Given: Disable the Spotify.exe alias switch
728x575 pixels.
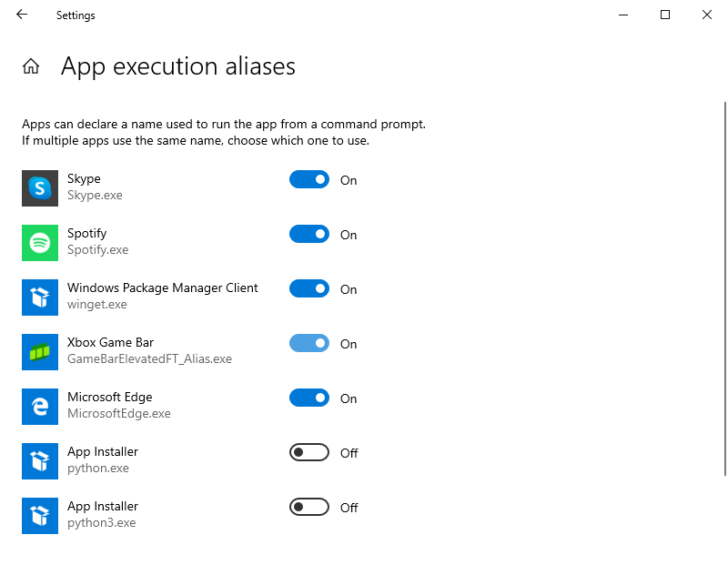Looking at the screenshot, I should pos(309,235).
